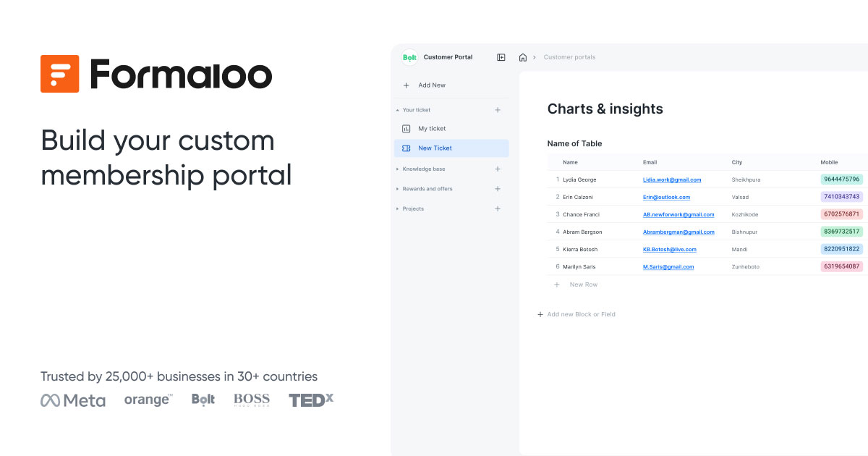Click the plus icon next to Projects
The width and height of the screenshot is (868, 456).
(x=498, y=208)
